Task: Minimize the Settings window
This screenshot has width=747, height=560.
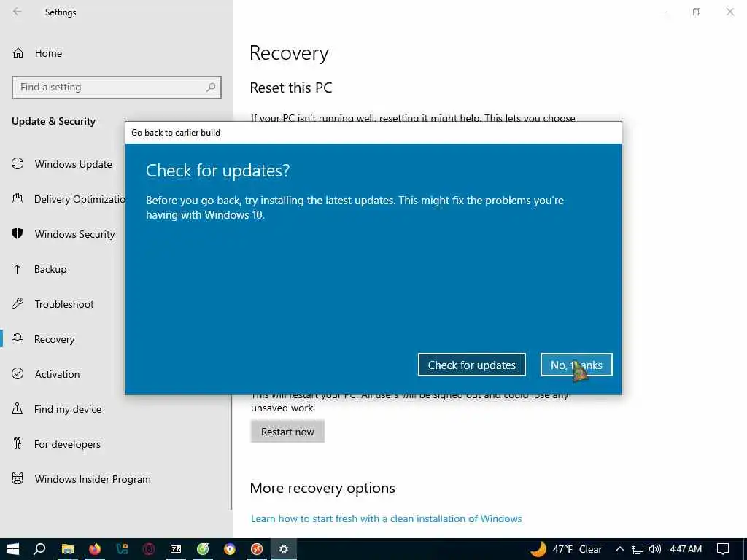Action: click(662, 12)
